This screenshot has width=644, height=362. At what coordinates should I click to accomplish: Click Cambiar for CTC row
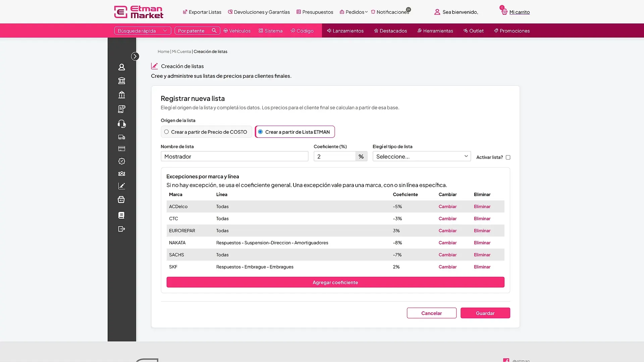click(447, 219)
